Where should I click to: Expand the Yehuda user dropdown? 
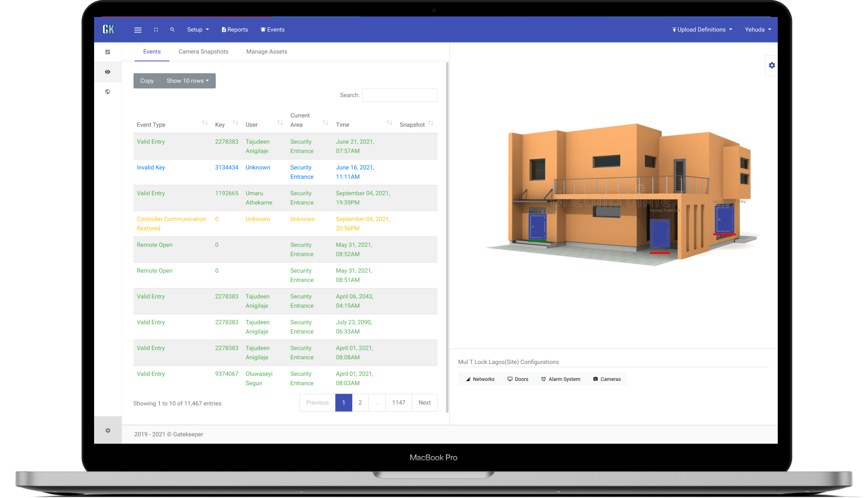(758, 29)
